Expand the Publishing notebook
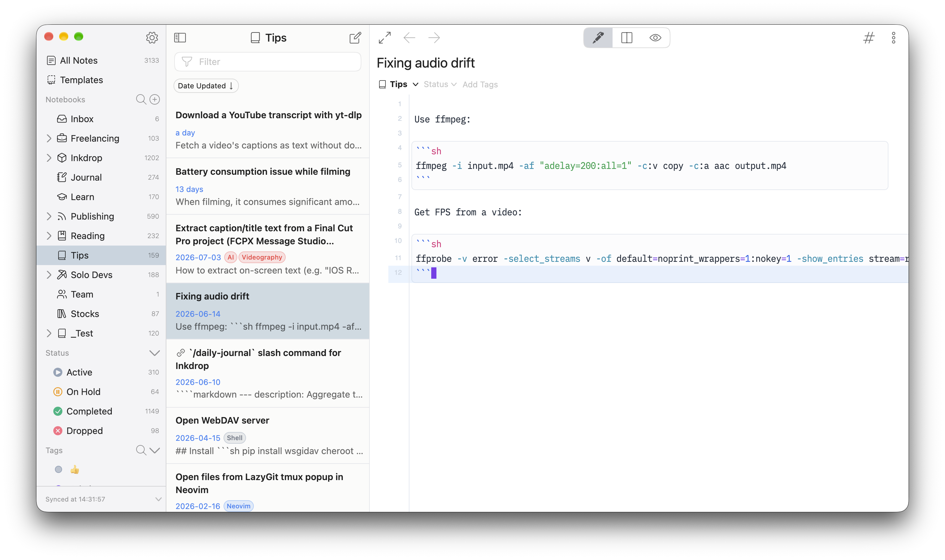The width and height of the screenshot is (945, 560). click(x=49, y=216)
